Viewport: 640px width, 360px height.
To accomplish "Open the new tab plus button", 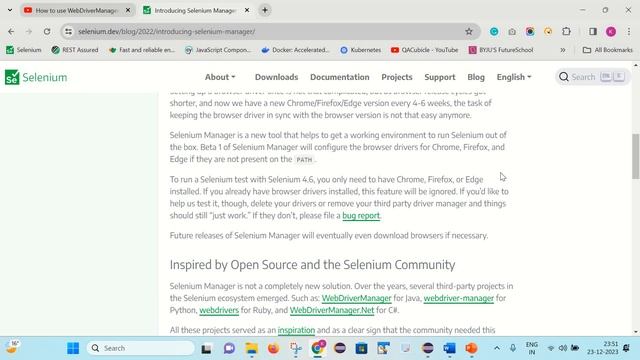I will coord(265,10).
